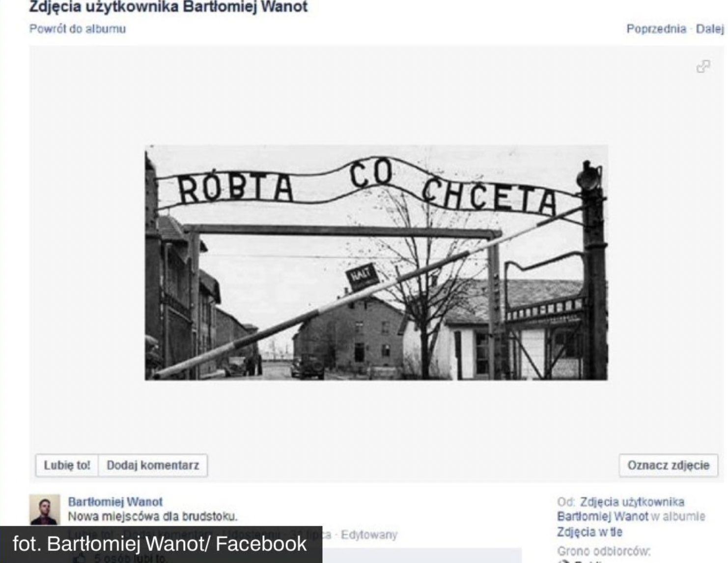Image resolution: width=728 pixels, height=563 pixels.
Task: Click the 'Edytowany' edit history link
Action: point(369,535)
